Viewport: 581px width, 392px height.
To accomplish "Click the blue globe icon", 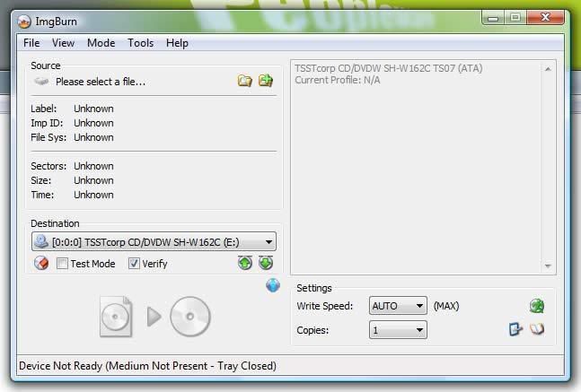I will tap(273, 285).
